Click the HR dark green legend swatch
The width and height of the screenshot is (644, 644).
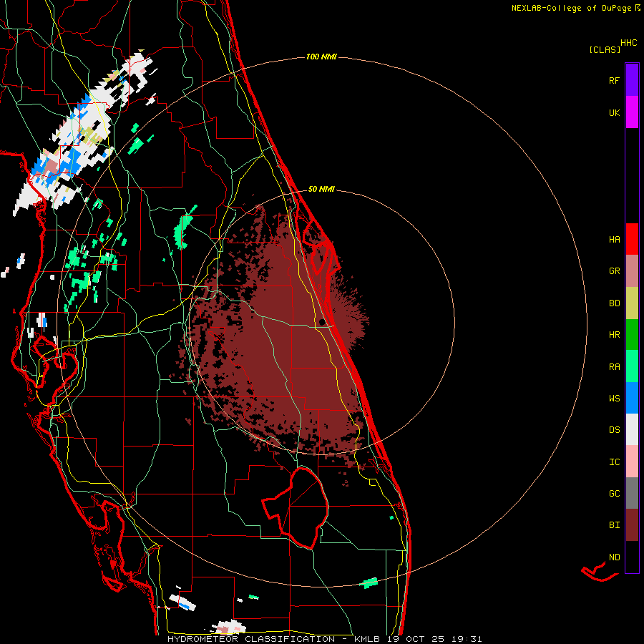(632, 335)
